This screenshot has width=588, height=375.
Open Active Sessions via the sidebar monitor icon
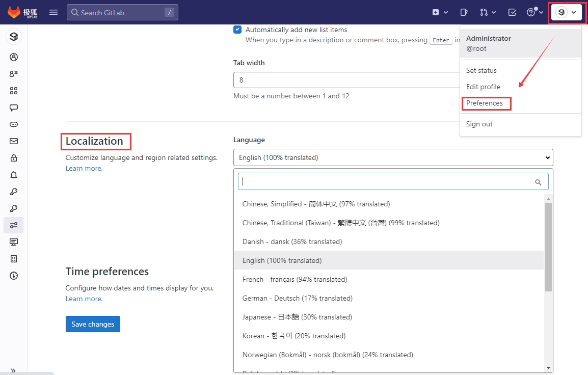point(14,242)
